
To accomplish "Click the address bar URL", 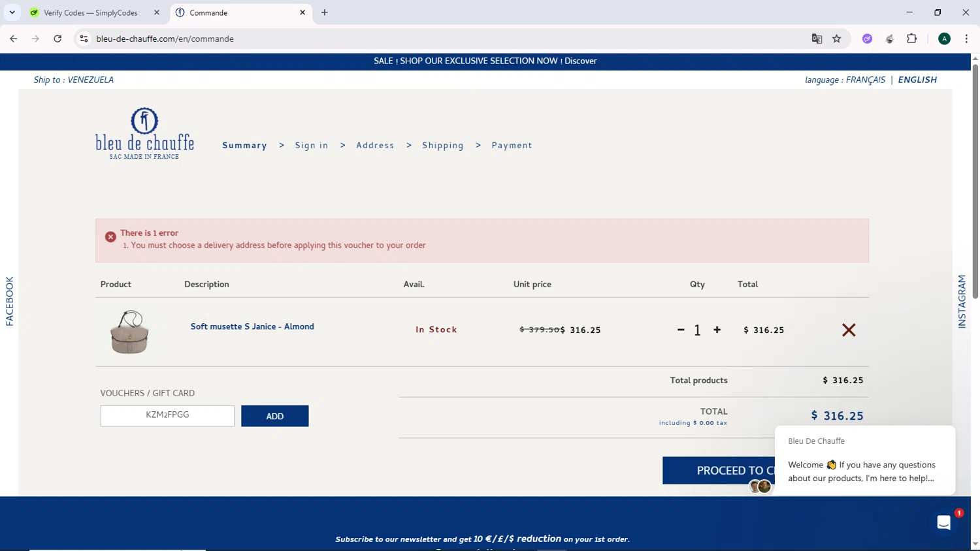I will [x=165, y=39].
